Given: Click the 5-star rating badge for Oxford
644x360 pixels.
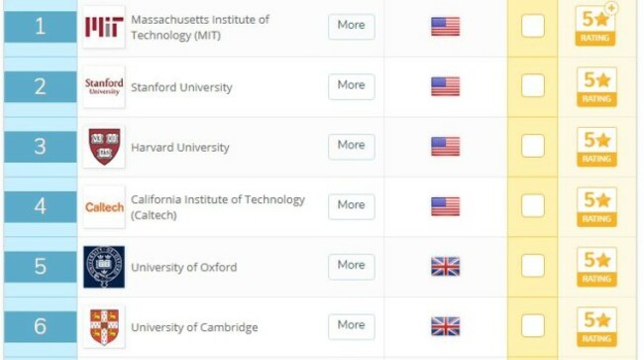Looking at the screenshot, I should pyautogui.click(x=596, y=267).
